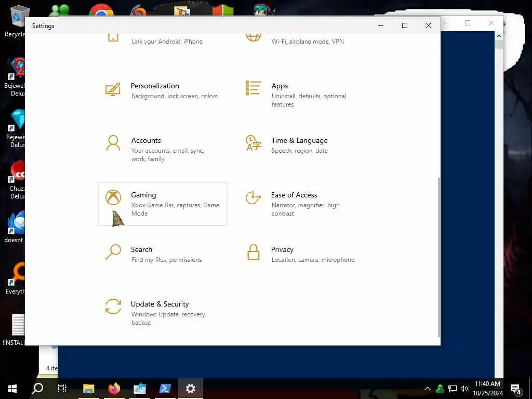The width and height of the screenshot is (532, 399).
Task: Open Task View on the taskbar
Action: pos(62,389)
